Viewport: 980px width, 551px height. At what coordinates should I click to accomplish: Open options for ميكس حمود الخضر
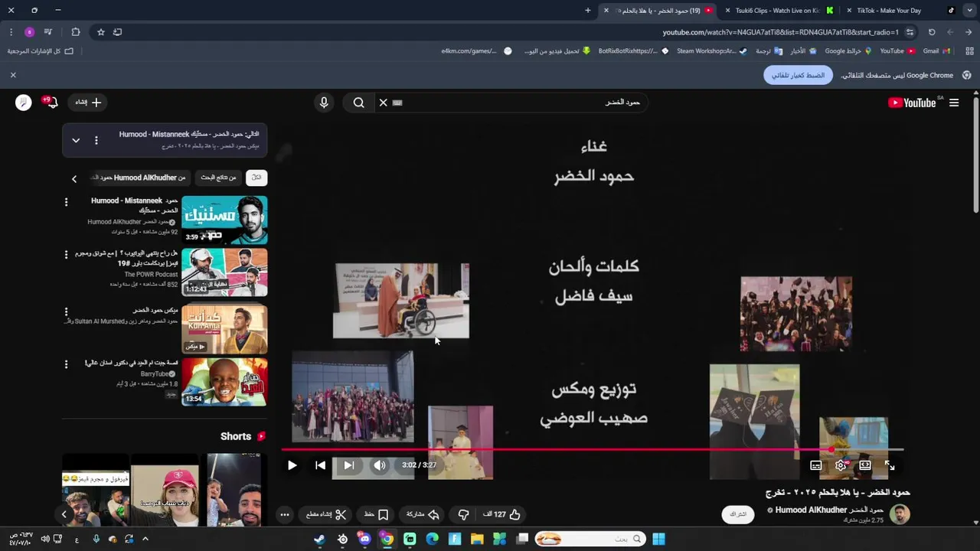[66, 311]
